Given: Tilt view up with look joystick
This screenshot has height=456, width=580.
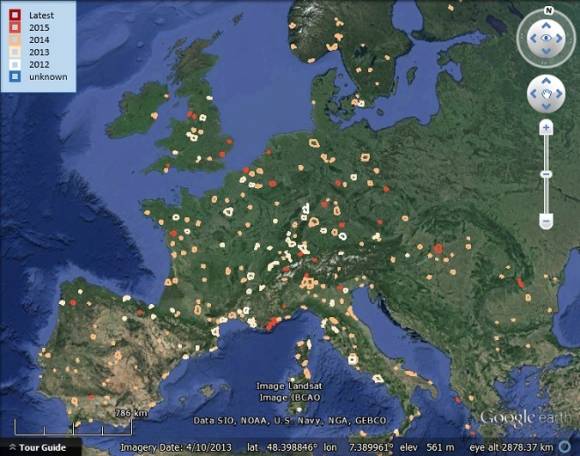Looking at the screenshot, I should pos(546,25).
